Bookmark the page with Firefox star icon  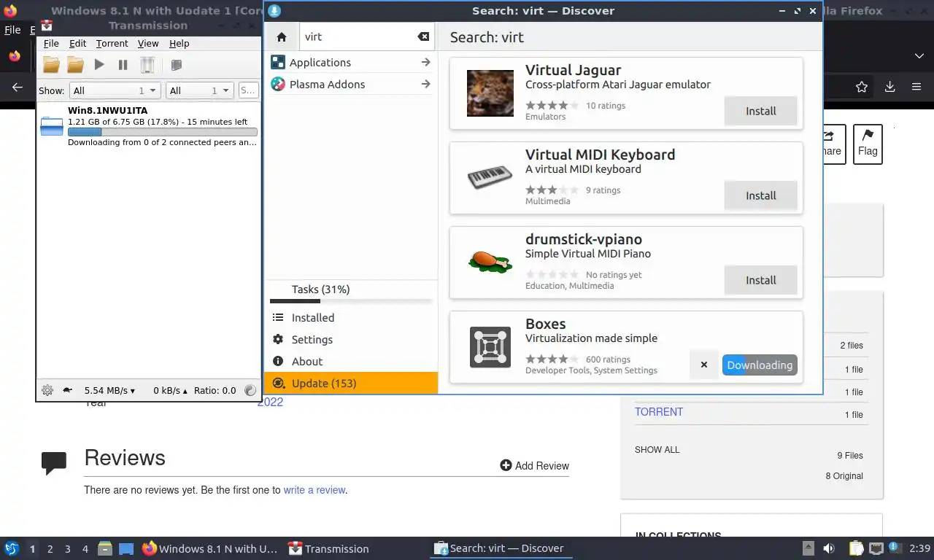pos(862,87)
